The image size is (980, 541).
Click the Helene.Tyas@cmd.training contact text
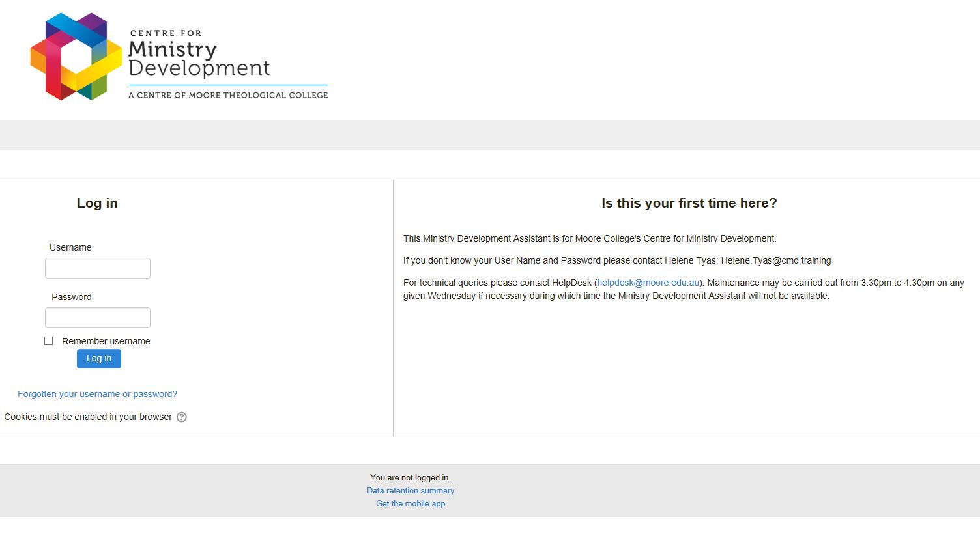point(775,260)
